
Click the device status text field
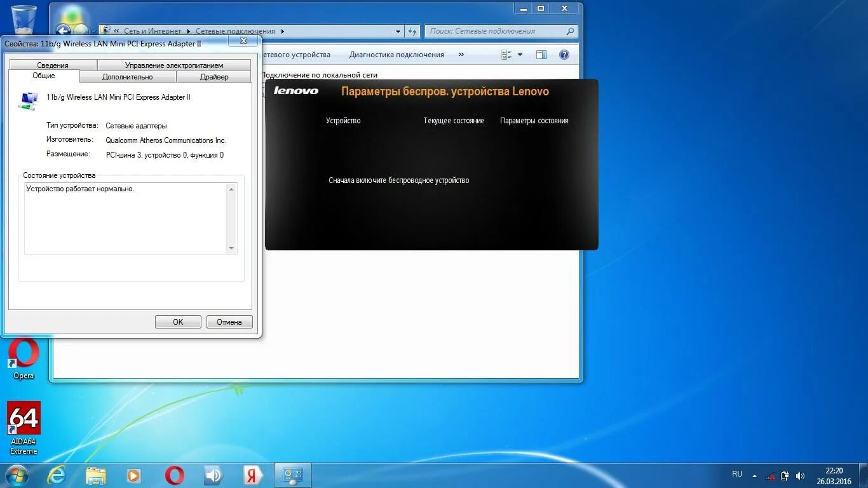pos(130,219)
